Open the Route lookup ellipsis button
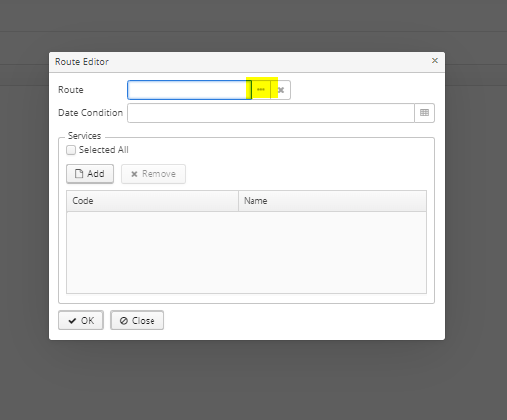Viewport: 507px width, 420px height. (x=261, y=90)
